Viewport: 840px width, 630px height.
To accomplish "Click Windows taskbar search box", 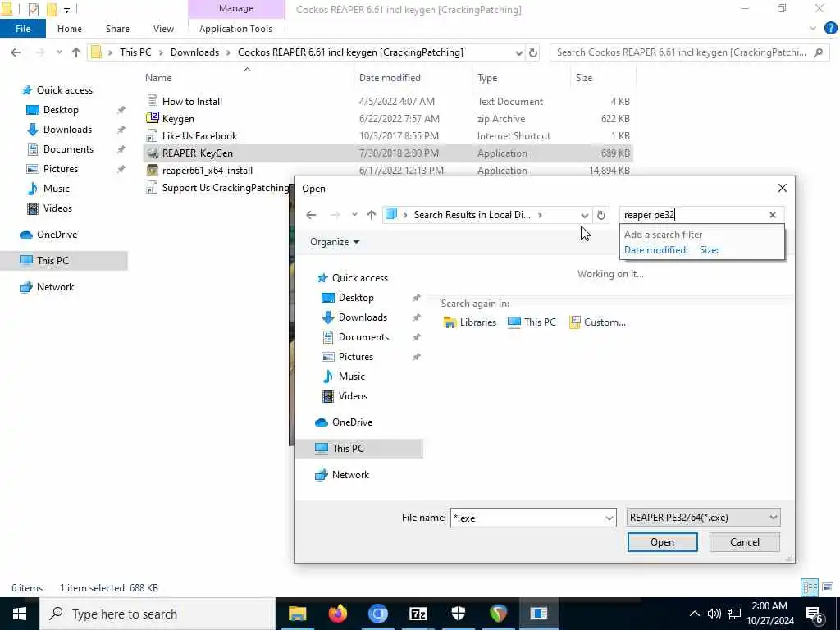I will tap(157, 614).
